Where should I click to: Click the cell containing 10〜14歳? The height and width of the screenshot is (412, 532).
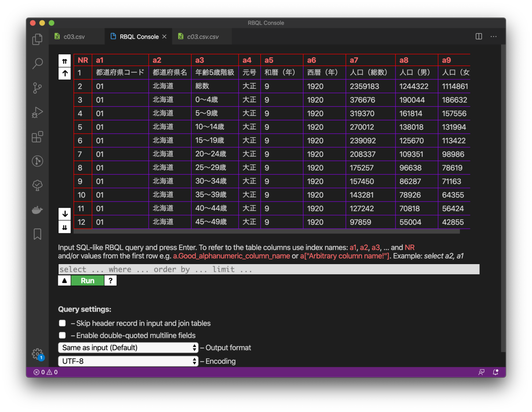(x=215, y=127)
